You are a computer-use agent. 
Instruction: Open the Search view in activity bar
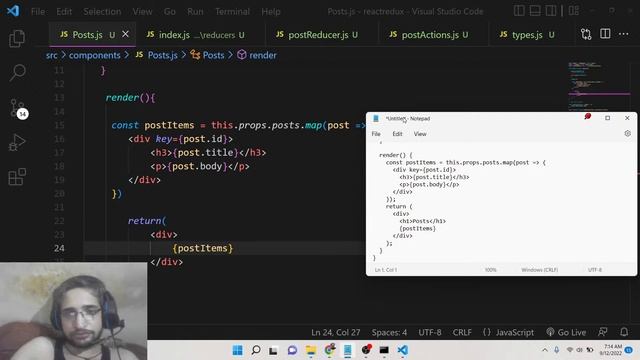[x=17, y=73]
